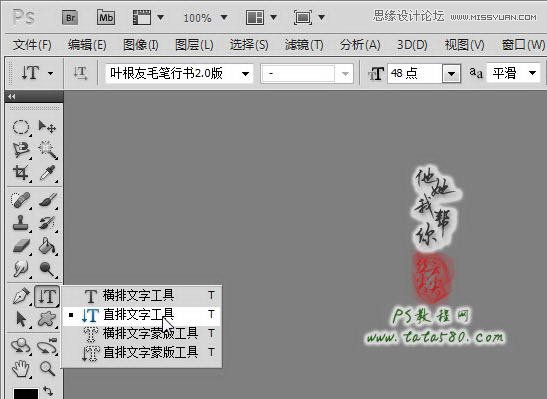
Task: Select the Brush tool
Action: [x=47, y=200]
